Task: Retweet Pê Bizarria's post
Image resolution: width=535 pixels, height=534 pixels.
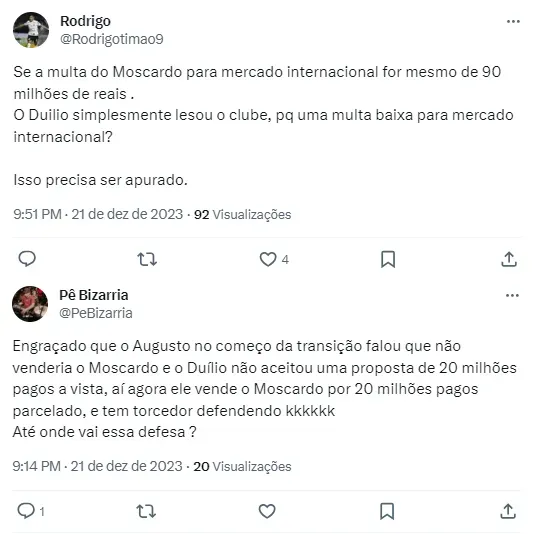Action: tap(146, 511)
